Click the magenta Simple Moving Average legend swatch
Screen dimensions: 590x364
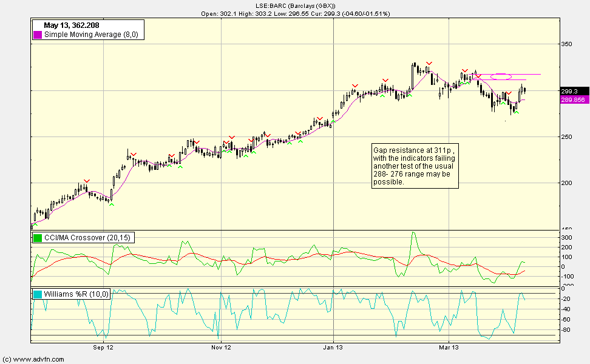coord(38,35)
